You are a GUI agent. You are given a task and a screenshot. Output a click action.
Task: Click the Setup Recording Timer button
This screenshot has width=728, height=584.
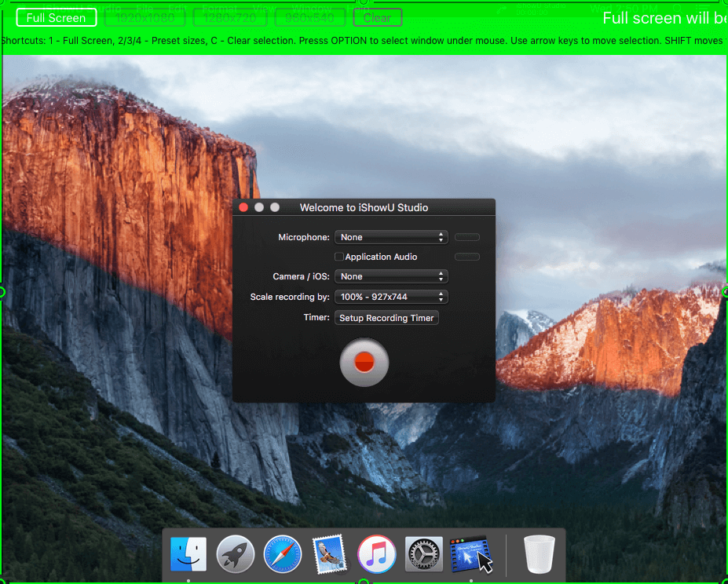(x=386, y=318)
